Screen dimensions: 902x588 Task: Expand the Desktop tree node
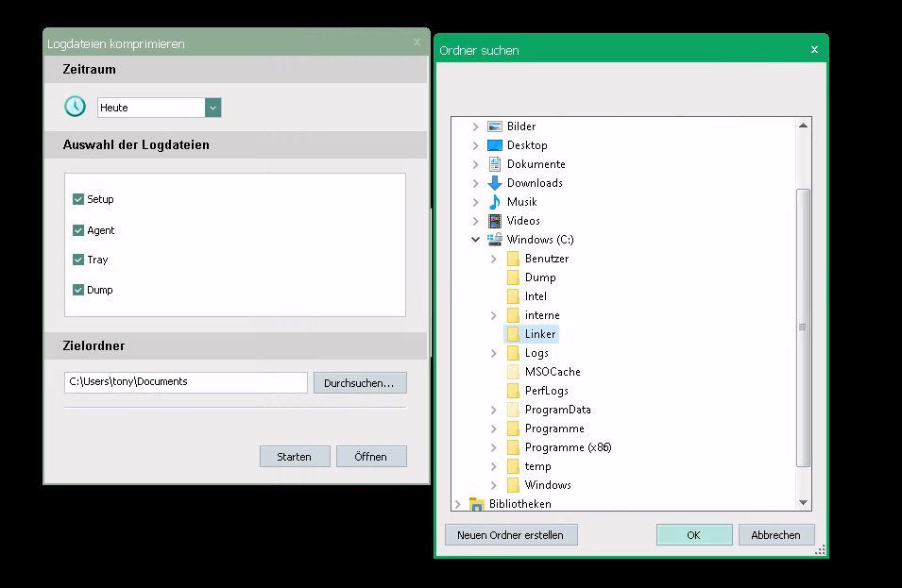tap(476, 145)
